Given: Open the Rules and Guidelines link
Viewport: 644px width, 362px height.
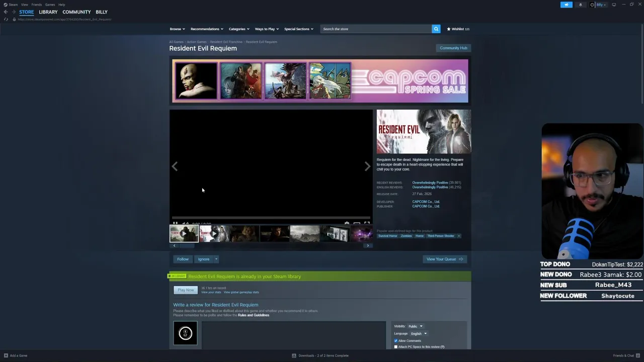Looking at the screenshot, I should [254, 315].
